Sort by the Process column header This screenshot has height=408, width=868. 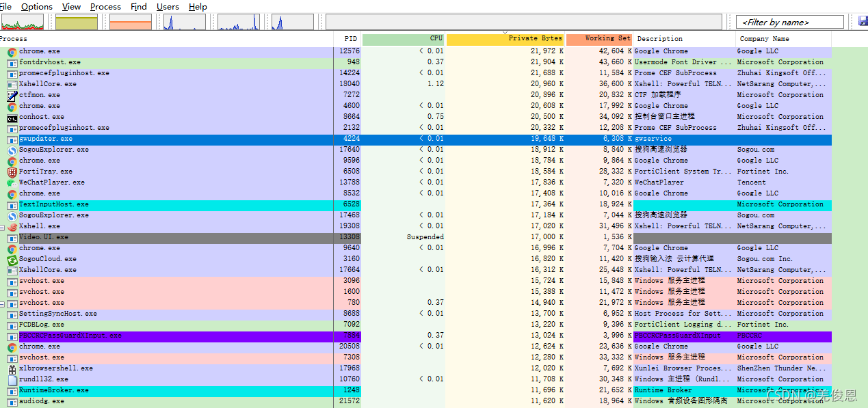click(x=166, y=39)
